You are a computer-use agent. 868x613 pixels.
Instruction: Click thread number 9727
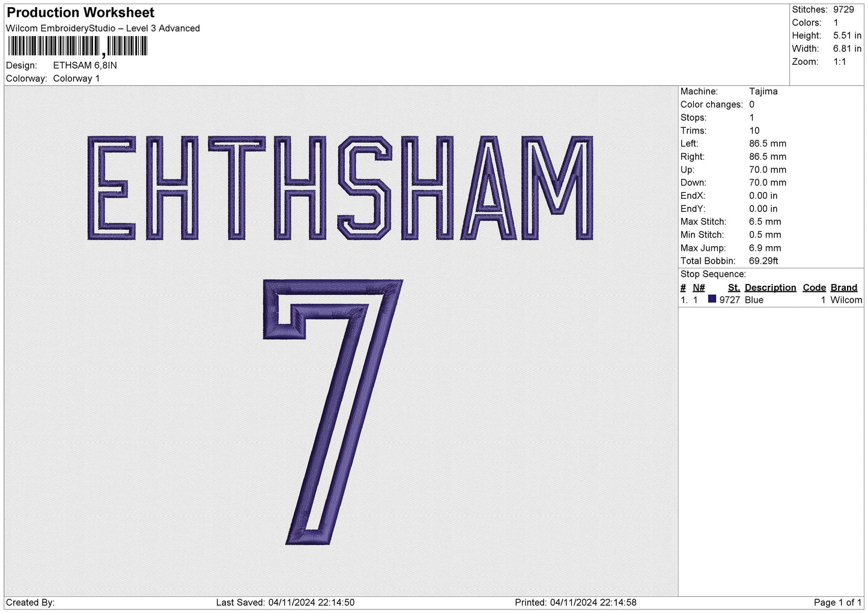pyautogui.click(x=729, y=300)
